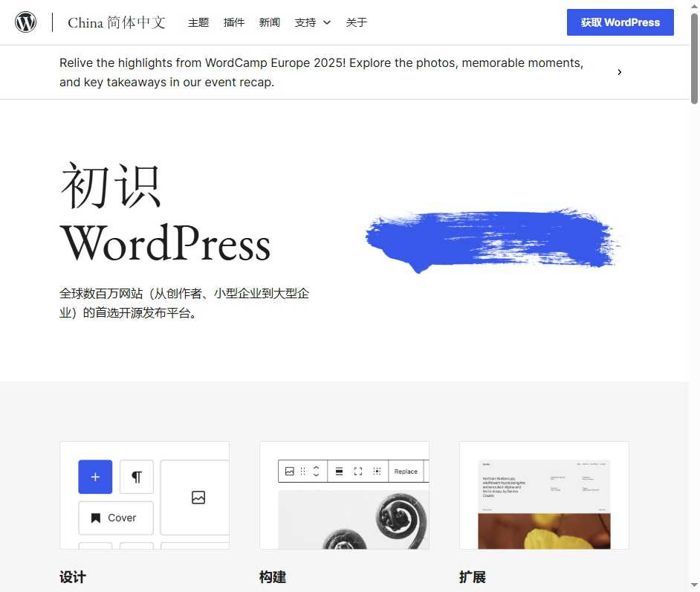This screenshot has width=700, height=592.
Task: Open the 主题 menu item
Action: pos(198,22)
